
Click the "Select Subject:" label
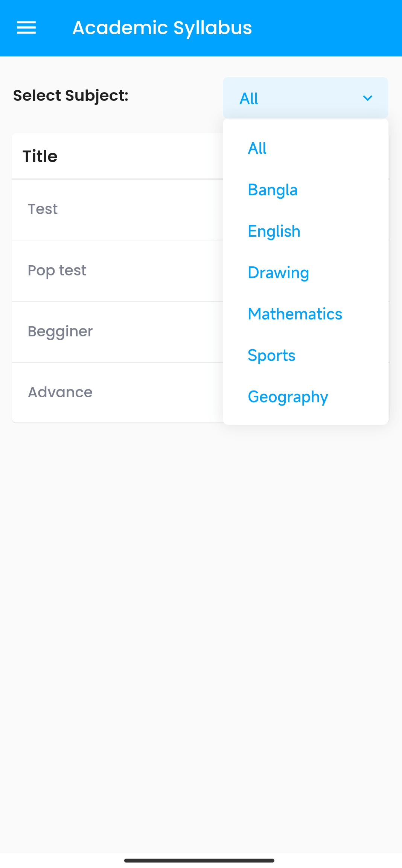pos(71,96)
